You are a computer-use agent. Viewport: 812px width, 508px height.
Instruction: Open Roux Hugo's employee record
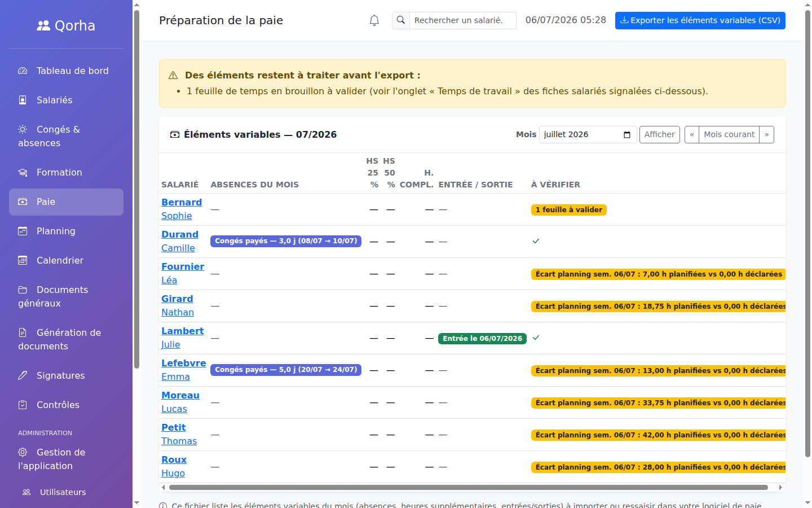coord(174,466)
